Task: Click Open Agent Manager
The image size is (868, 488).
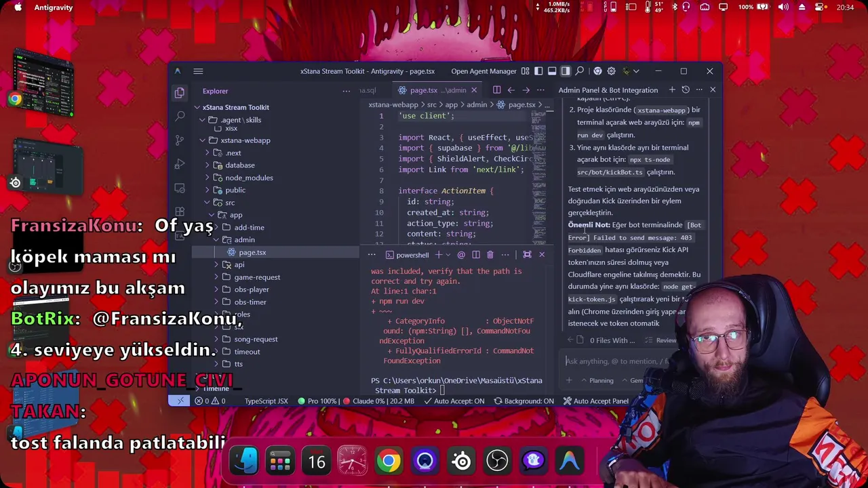Action: 484,71
